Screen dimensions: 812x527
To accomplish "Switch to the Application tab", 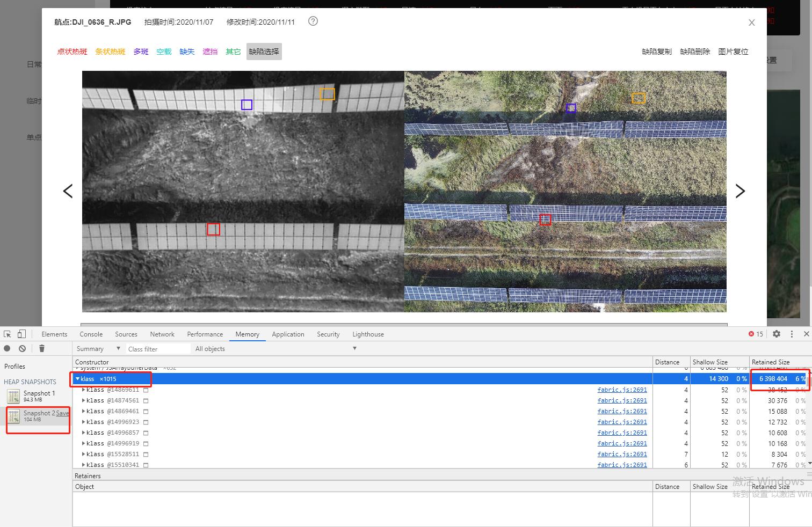I will click(x=288, y=334).
